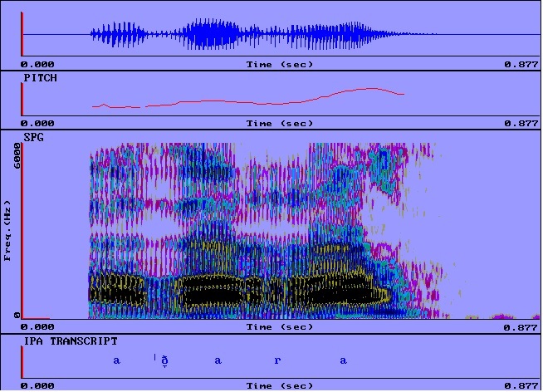Click the IPA TRANSCRIPT panel label
543x392 pixels.
[x=71, y=341]
